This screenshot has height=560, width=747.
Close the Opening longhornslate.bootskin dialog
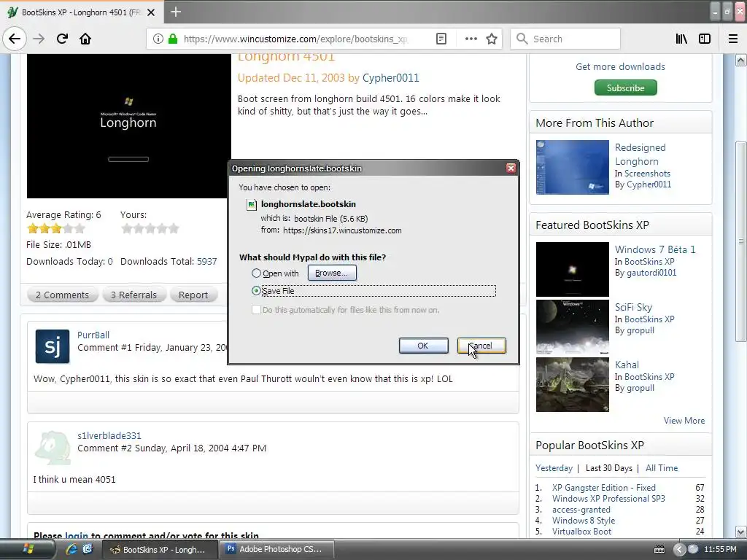(511, 168)
